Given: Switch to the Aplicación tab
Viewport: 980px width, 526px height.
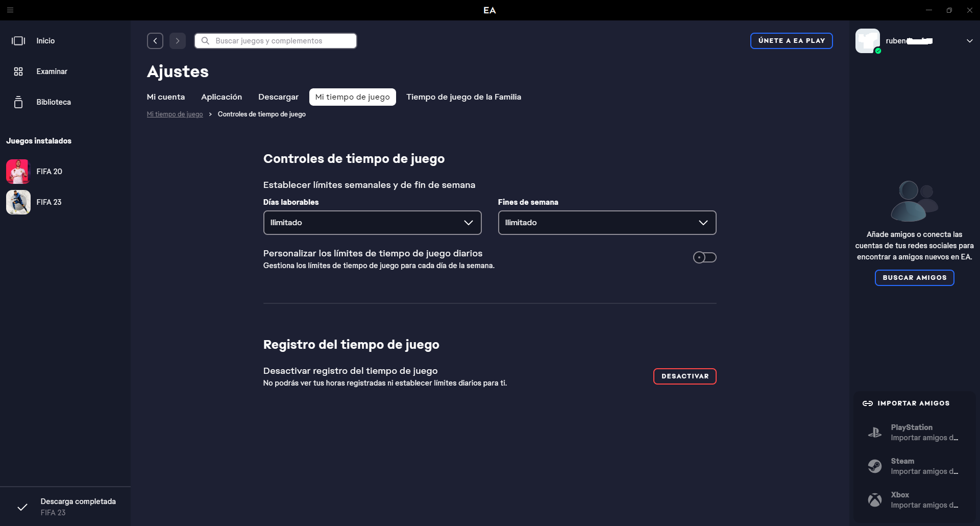Looking at the screenshot, I should [222, 97].
